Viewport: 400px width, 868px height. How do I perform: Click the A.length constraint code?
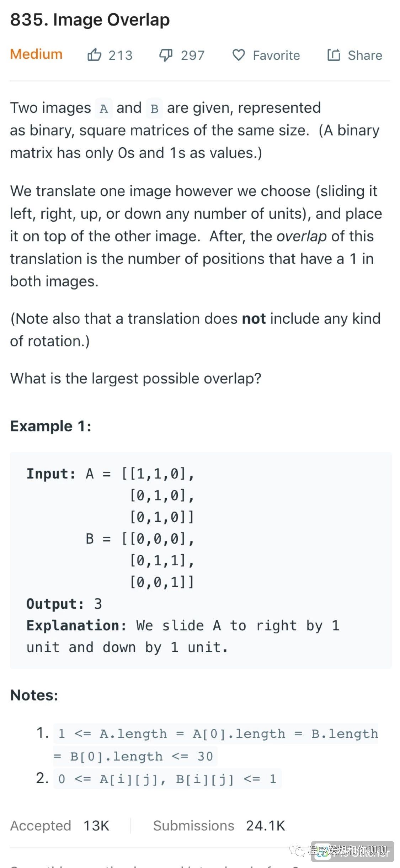click(x=216, y=745)
